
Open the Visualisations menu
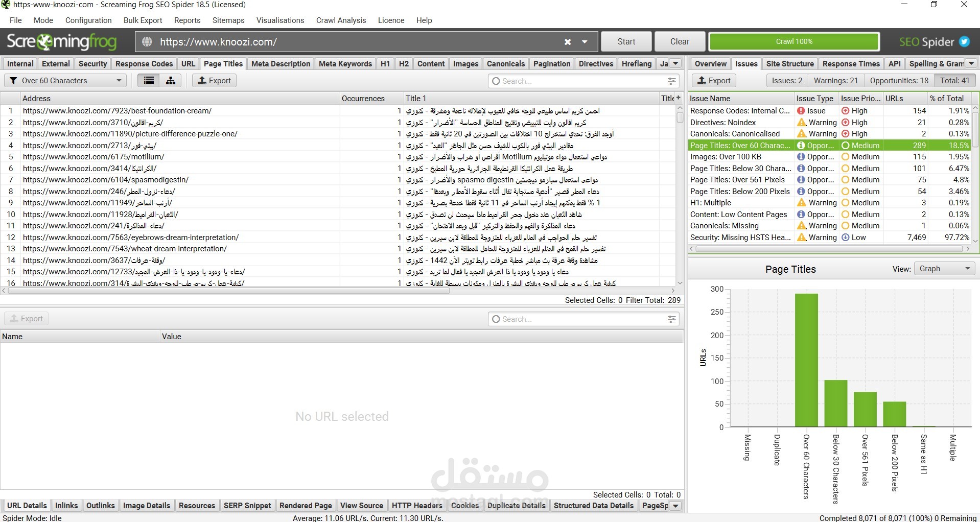click(x=280, y=20)
